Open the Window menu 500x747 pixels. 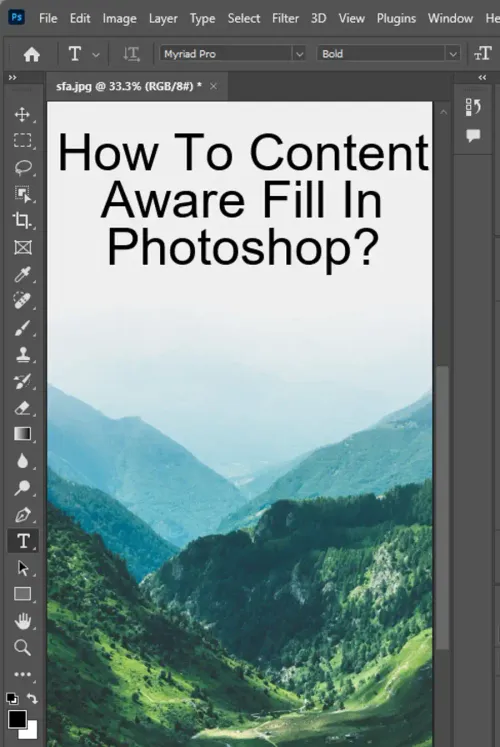(450, 19)
